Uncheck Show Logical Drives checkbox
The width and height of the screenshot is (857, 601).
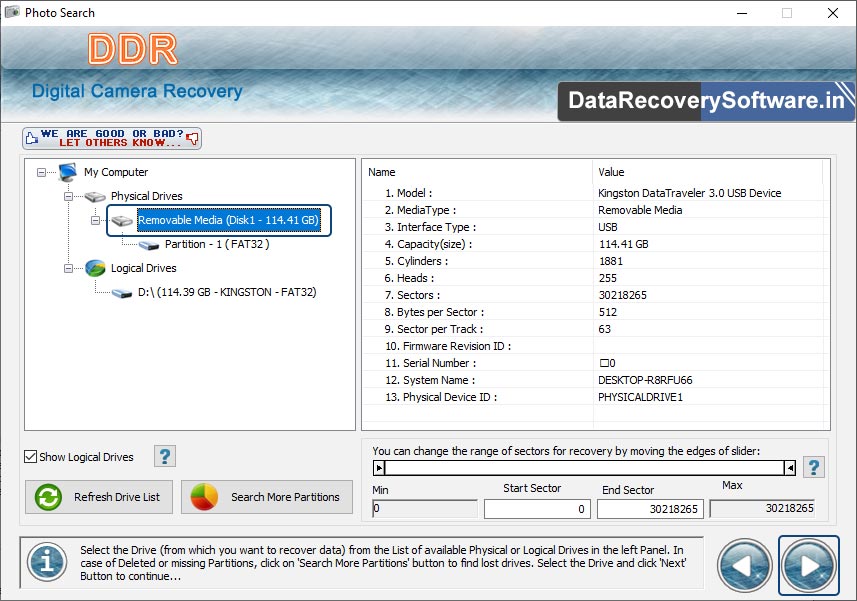tap(31, 457)
